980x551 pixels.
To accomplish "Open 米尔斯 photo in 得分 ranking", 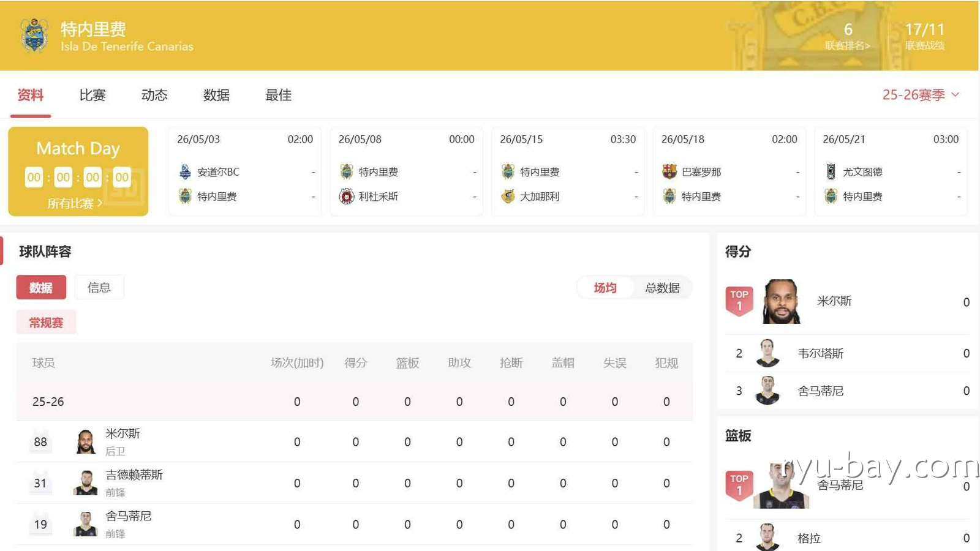I will pos(781,301).
